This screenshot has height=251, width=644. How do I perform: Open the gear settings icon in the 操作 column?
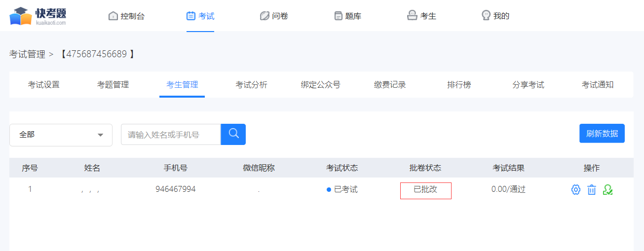(575, 190)
